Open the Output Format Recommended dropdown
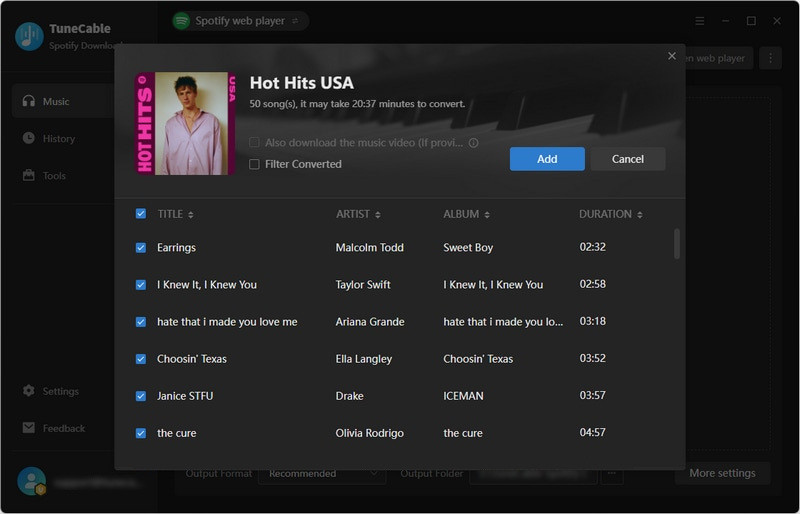This screenshot has width=800, height=514. (x=322, y=474)
